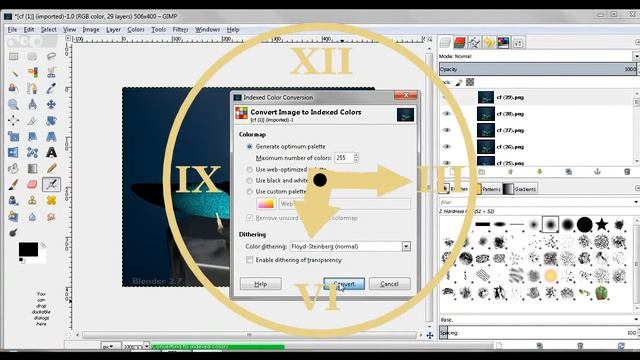Open the Basic brush tag dropdown

click(x=636, y=320)
